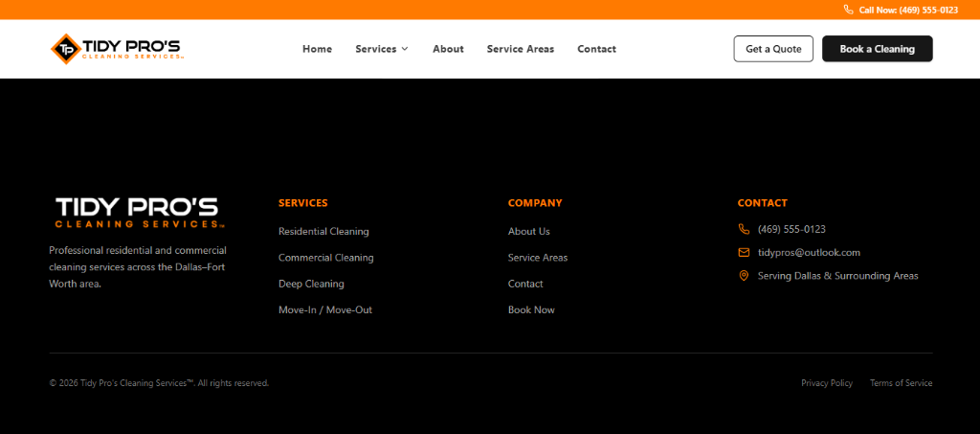Open the Move-In / Move-Out footer link

point(325,310)
